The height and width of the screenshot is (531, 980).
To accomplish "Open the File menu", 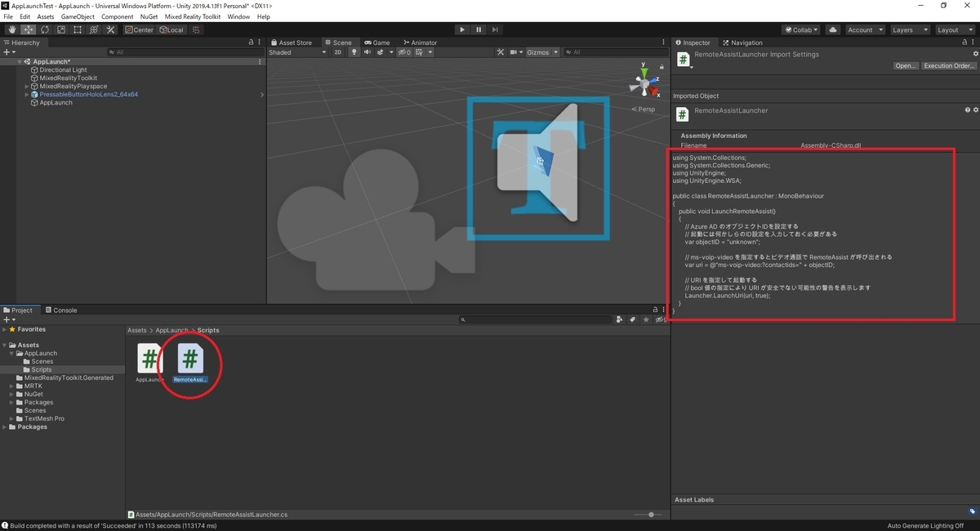I will (8, 16).
